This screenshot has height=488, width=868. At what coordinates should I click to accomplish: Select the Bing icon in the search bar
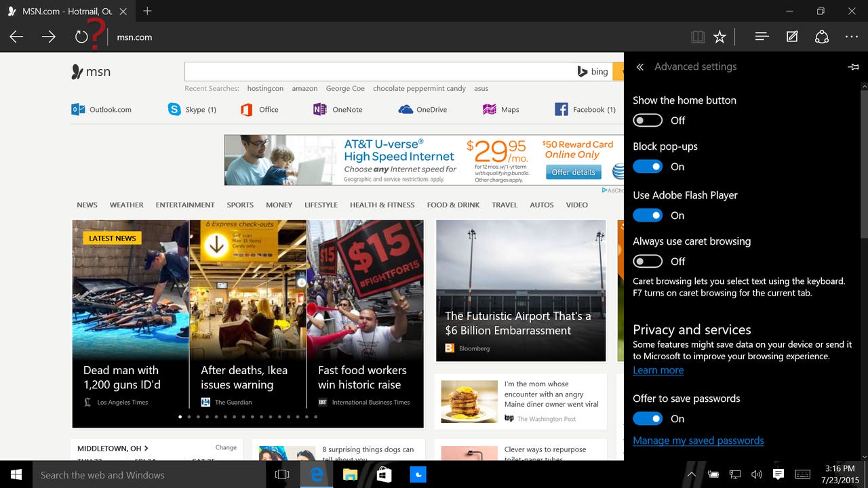[x=582, y=71]
